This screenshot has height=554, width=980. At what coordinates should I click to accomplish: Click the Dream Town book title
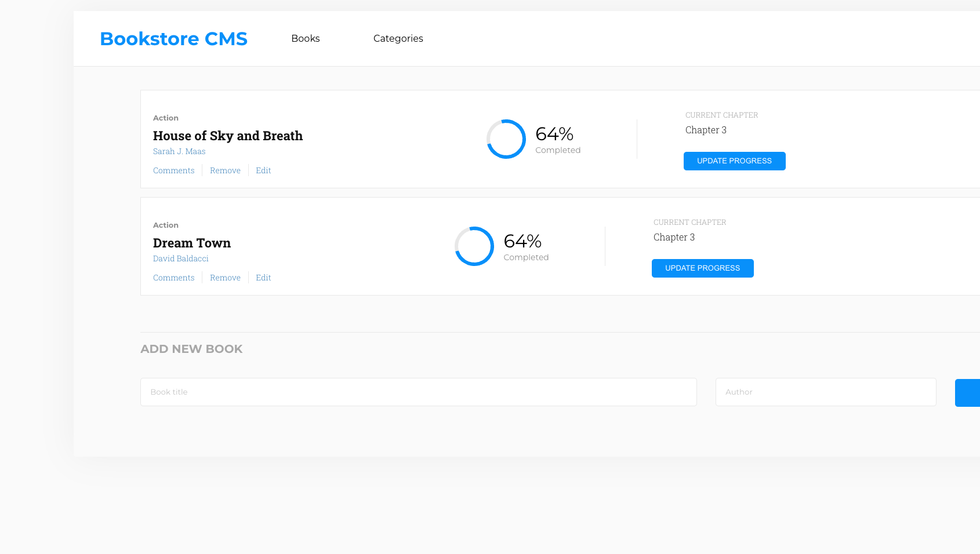(x=192, y=243)
